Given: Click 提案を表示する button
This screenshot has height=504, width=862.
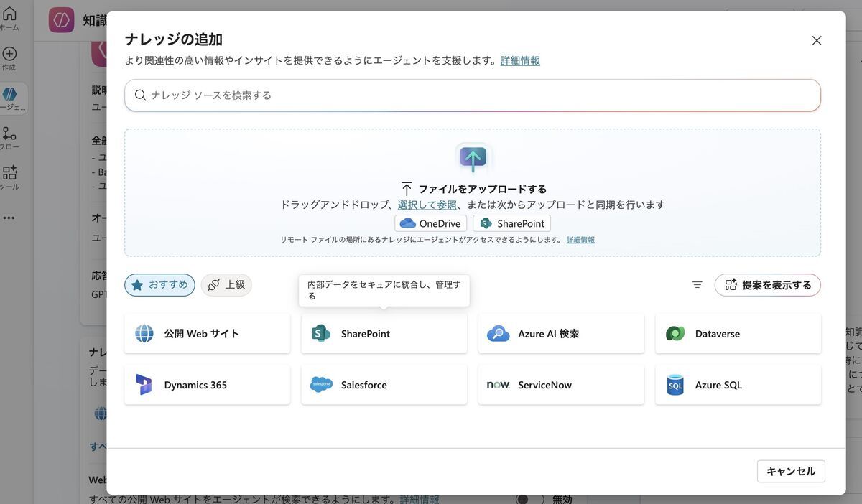Looking at the screenshot, I should point(767,285).
